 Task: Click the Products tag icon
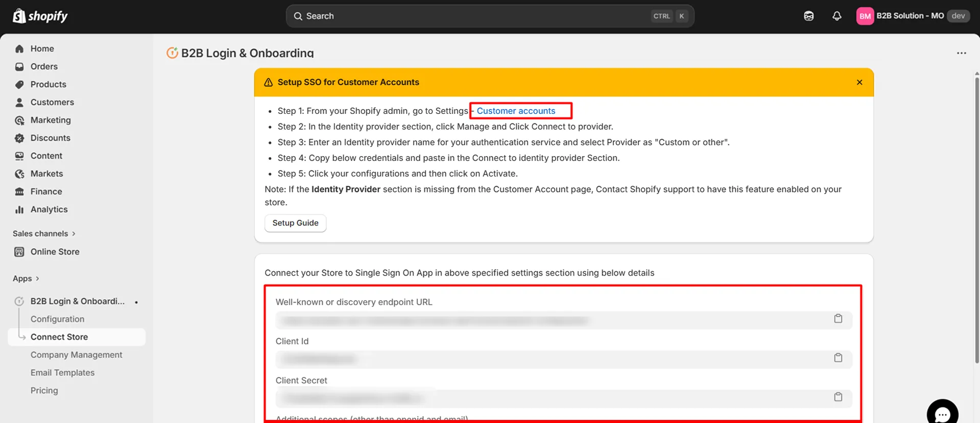point(19,84)
